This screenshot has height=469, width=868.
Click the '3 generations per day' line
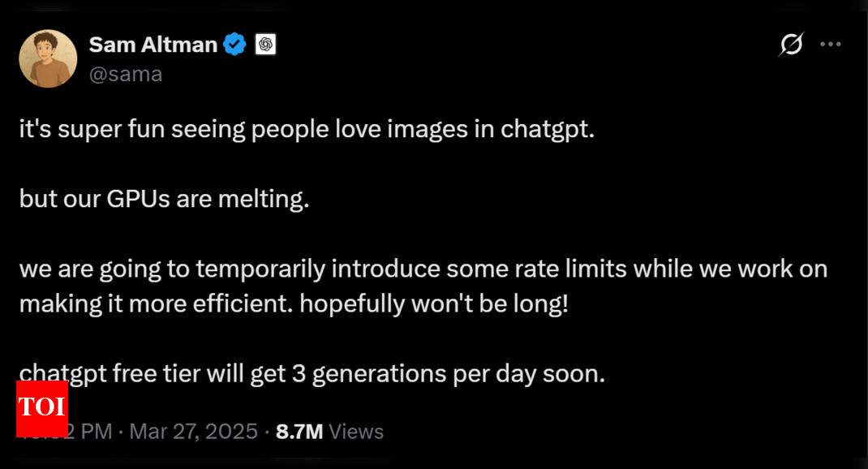tap(312, 374)
